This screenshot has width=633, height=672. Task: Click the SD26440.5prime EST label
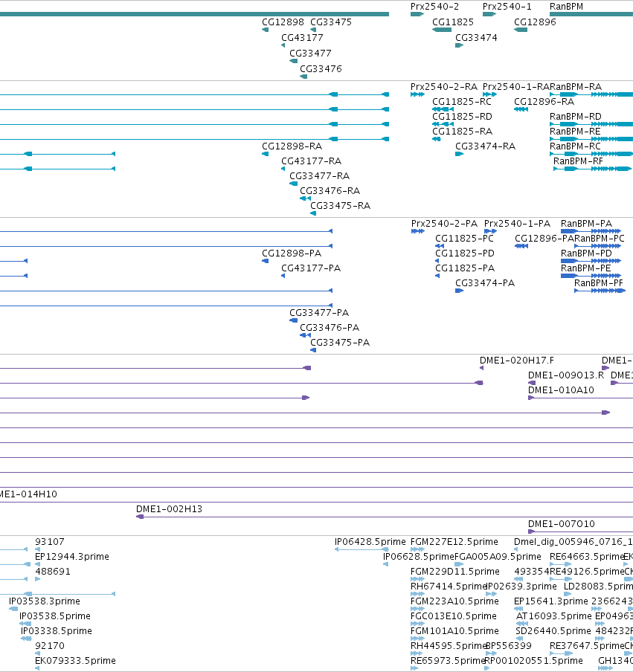point(553,631)
